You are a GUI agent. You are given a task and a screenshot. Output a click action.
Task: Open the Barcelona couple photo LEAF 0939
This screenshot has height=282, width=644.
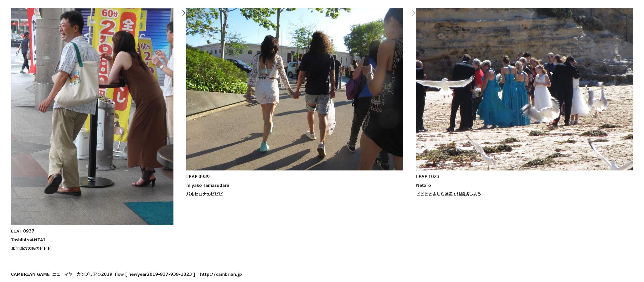pyautogui.click(x=295, y=89)
